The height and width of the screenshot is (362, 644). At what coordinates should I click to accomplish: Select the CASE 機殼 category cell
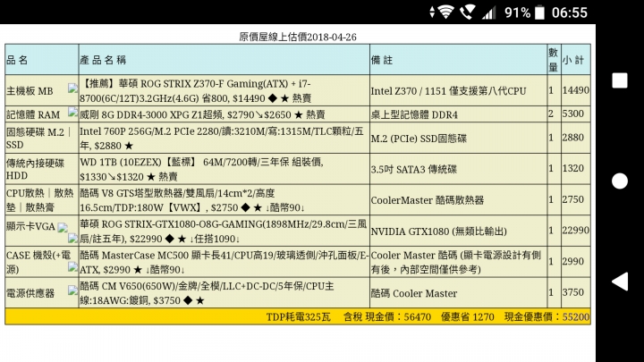[42, 262]
